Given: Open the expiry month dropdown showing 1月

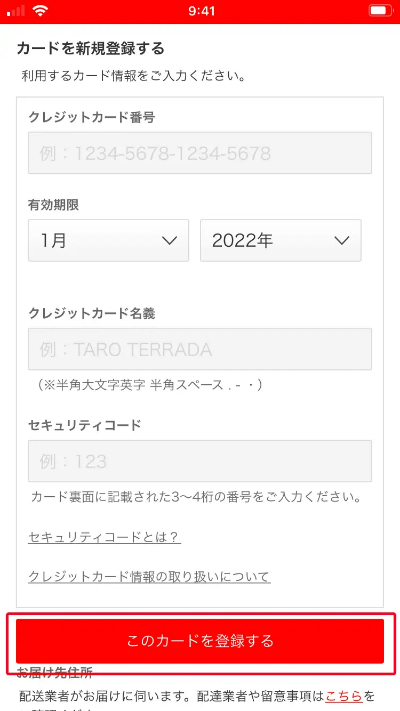Looking at the screenshot, I should click(108, 240).
